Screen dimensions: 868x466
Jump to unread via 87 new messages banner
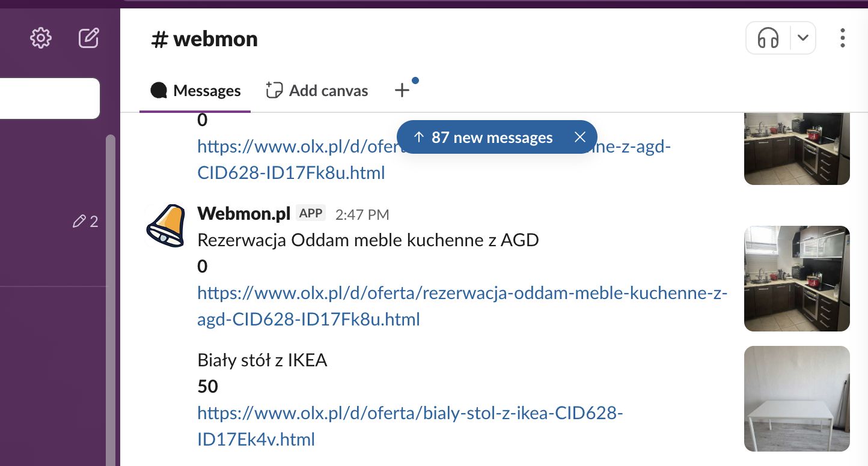(492, 137)
